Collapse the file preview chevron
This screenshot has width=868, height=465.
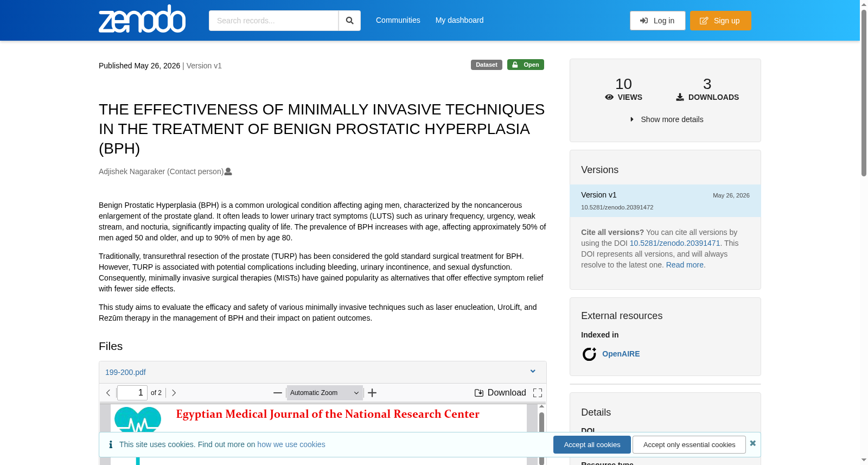[x=533, y=372]
